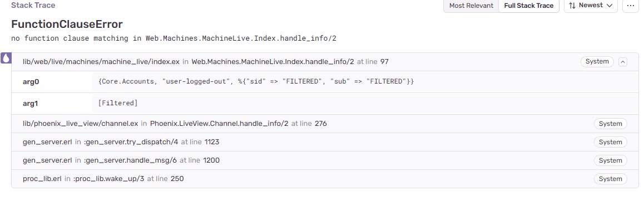Expand the gen_server.handle_msg/6 frame row
The height and width of the screenshot is (205, 644).
[325, 160]
